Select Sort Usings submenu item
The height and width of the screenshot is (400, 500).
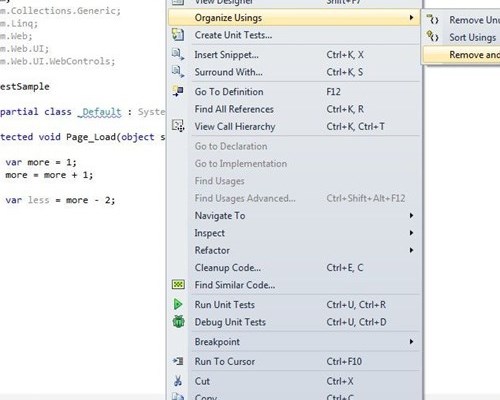pos(462,37)
